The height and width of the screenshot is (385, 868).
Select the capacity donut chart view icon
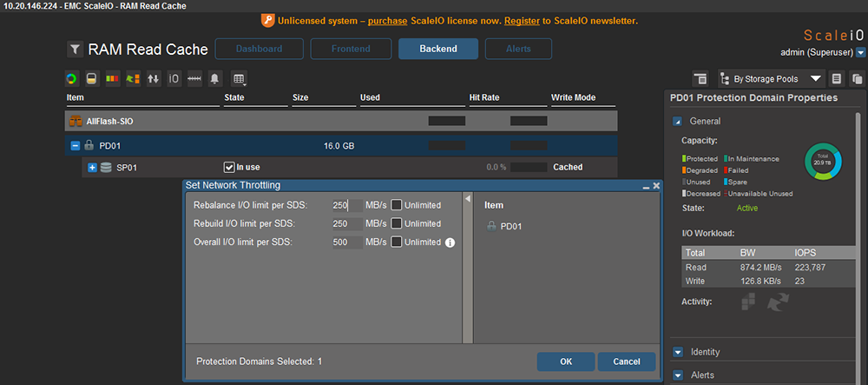point(71,79)
